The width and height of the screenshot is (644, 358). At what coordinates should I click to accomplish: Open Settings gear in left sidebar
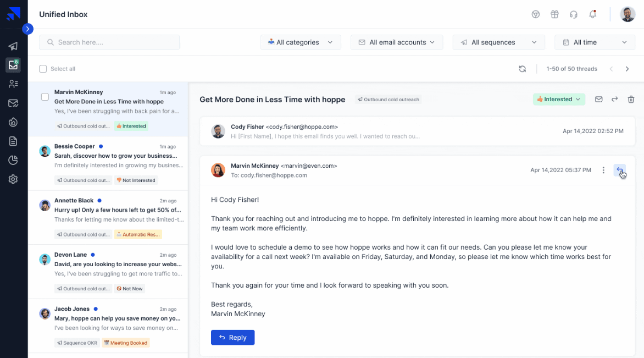(x=13, y=179)
